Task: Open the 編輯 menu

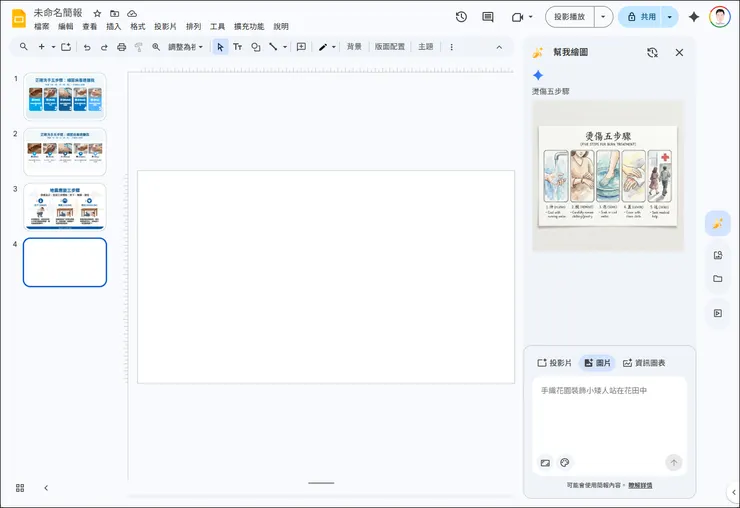Action: (66, 26)
